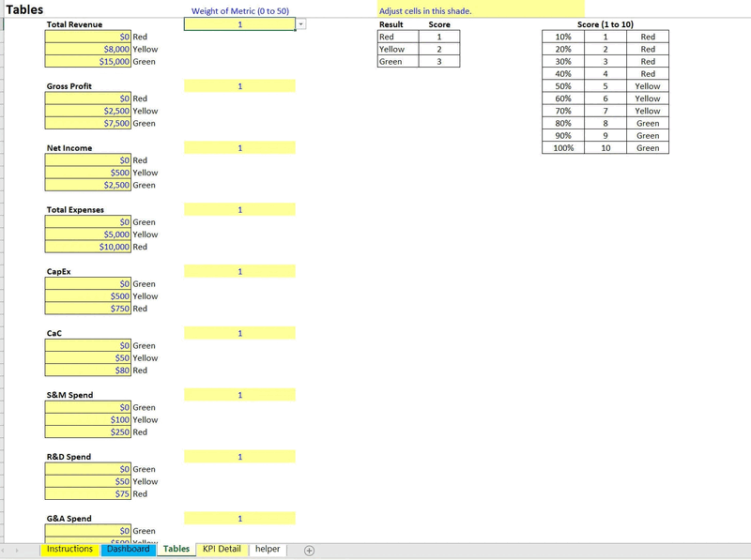Open the helper worksheet

pyautogui.click(x=268, y=550)
